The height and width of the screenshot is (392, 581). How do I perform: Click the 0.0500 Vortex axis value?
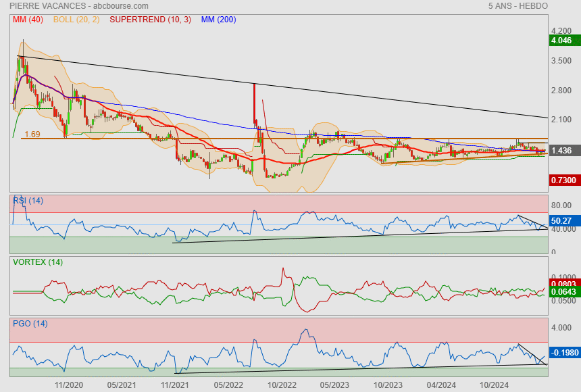point(563,301)
